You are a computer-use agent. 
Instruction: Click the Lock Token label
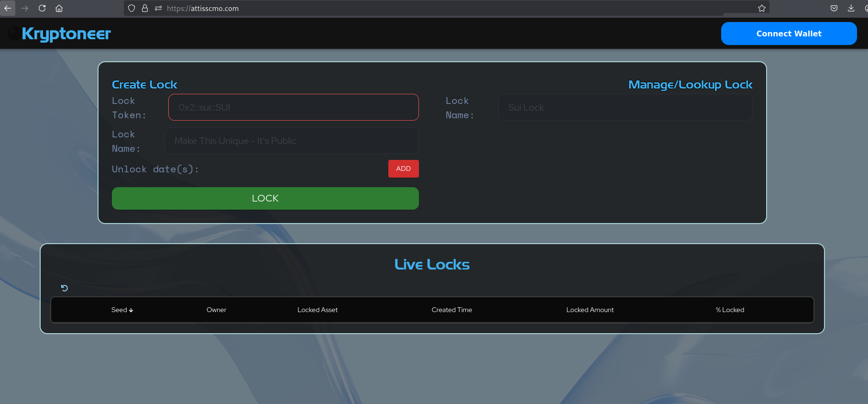(129, 108)
